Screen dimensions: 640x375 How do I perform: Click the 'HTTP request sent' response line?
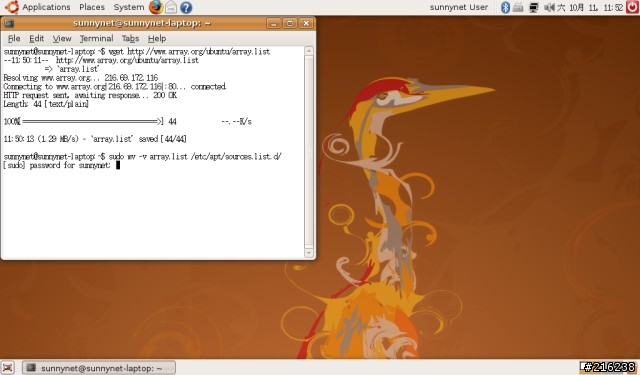(x=90, y=95)
